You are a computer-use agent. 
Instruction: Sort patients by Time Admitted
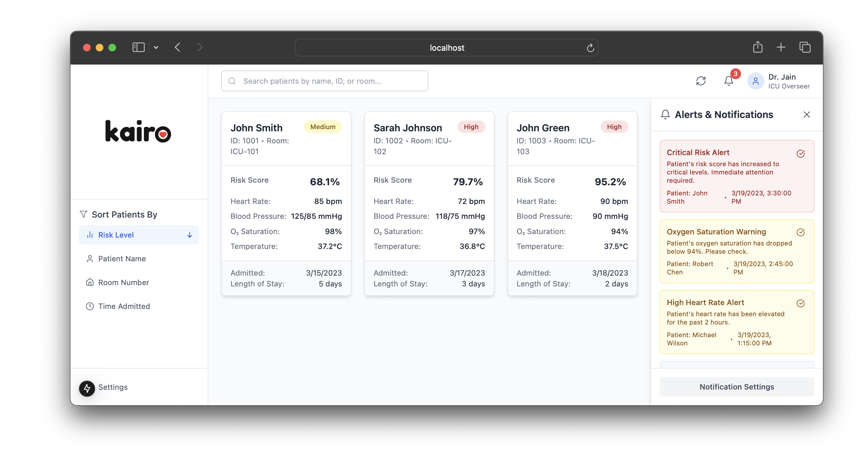point(124,306)
